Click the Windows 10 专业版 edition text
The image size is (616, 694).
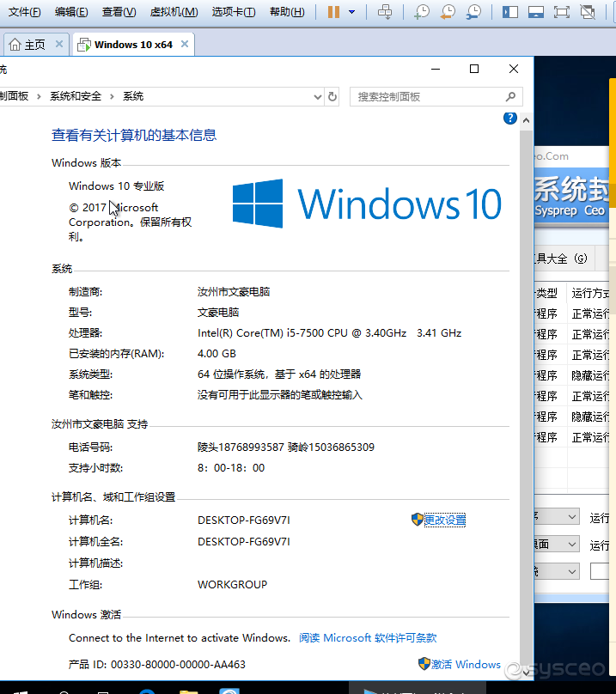point(117,186)
